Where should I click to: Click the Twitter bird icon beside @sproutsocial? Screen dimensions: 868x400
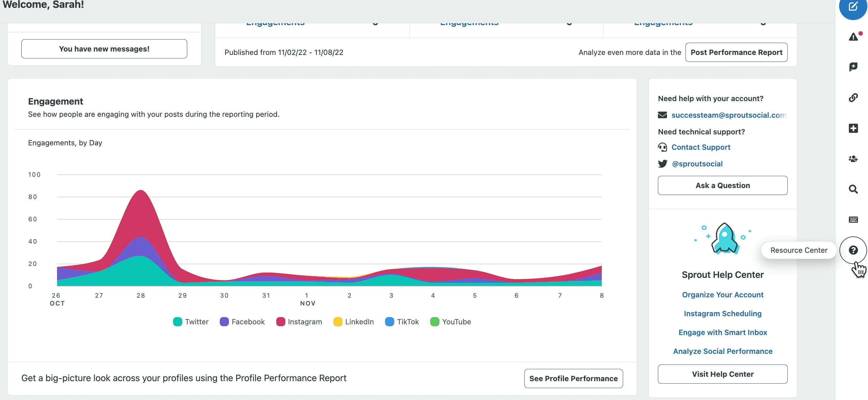[663, 164]
